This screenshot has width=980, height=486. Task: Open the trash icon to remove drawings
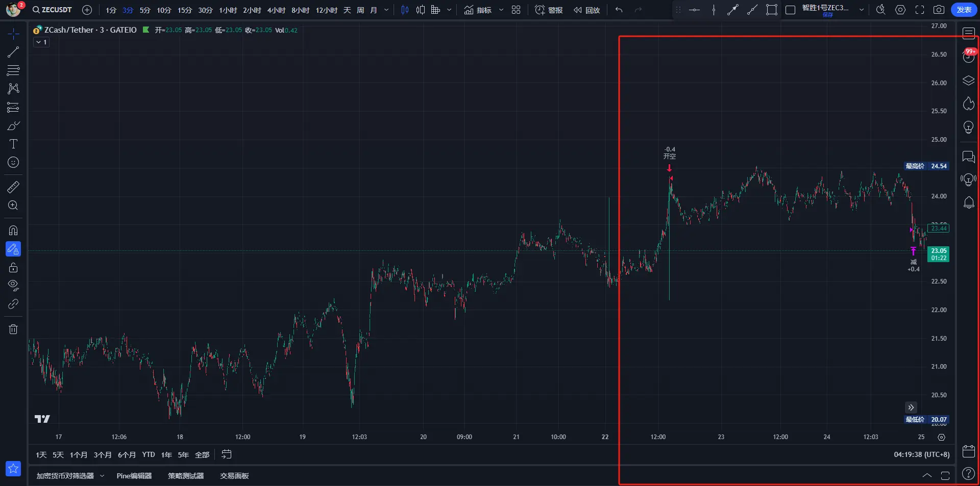point(13,329)
